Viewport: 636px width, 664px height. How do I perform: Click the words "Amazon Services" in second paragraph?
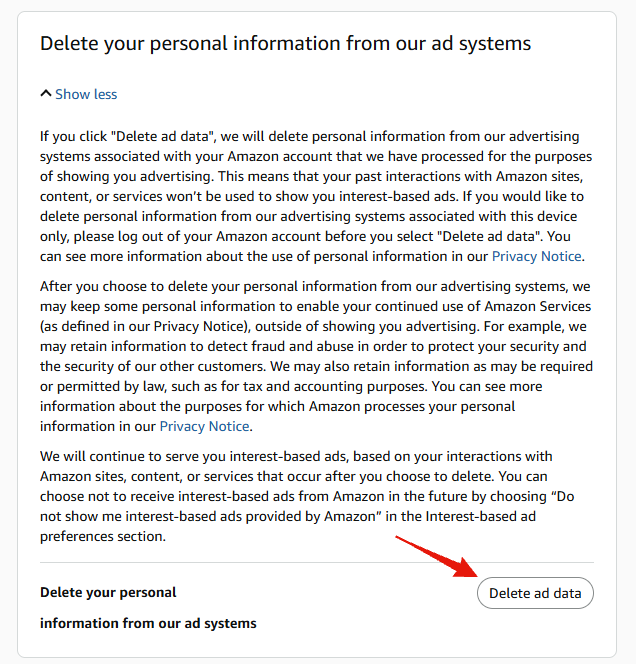537,306
